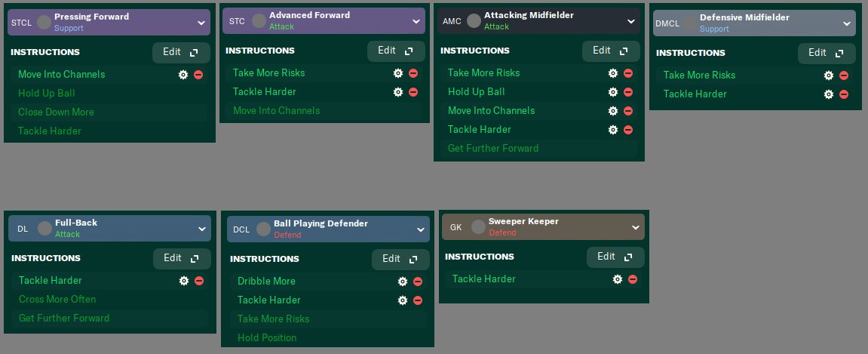
Task: Click gear icon next to Move Into Channels in Pressing Forward
Action: 183,75
